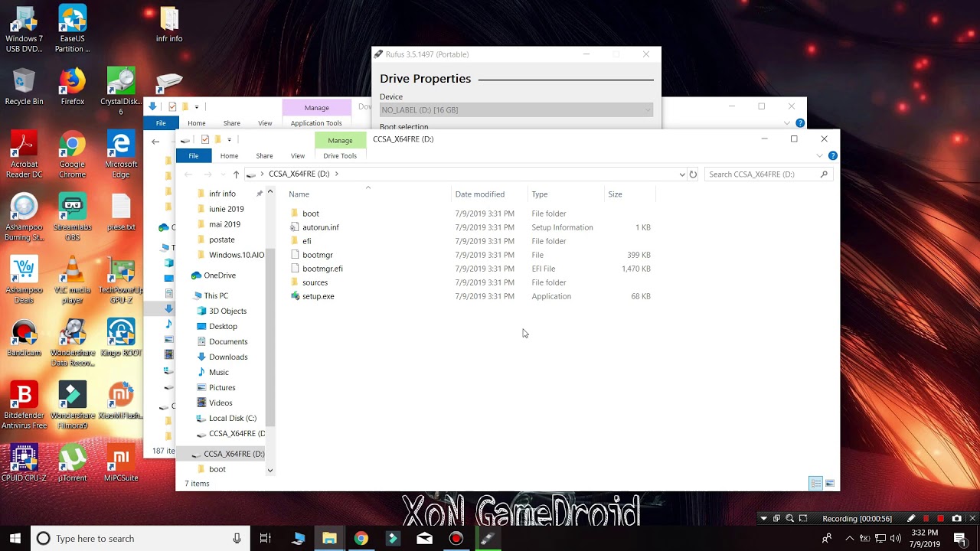Open the Drive Tools ribbon tab

pos(340,155)
